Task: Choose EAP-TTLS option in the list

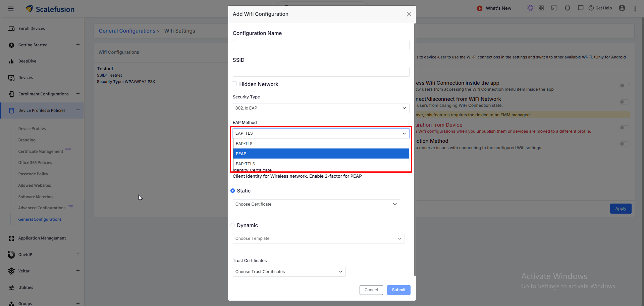Action: click(321, 164)
